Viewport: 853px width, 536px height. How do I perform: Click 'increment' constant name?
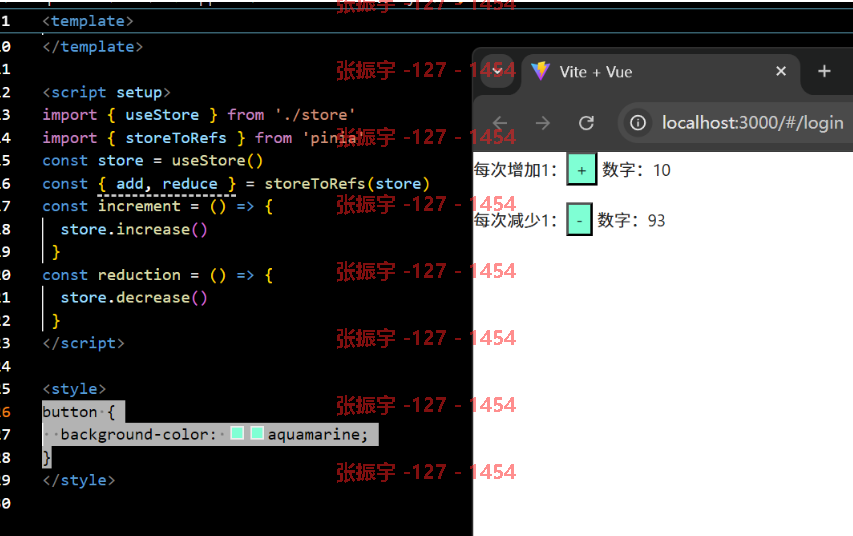139,206
